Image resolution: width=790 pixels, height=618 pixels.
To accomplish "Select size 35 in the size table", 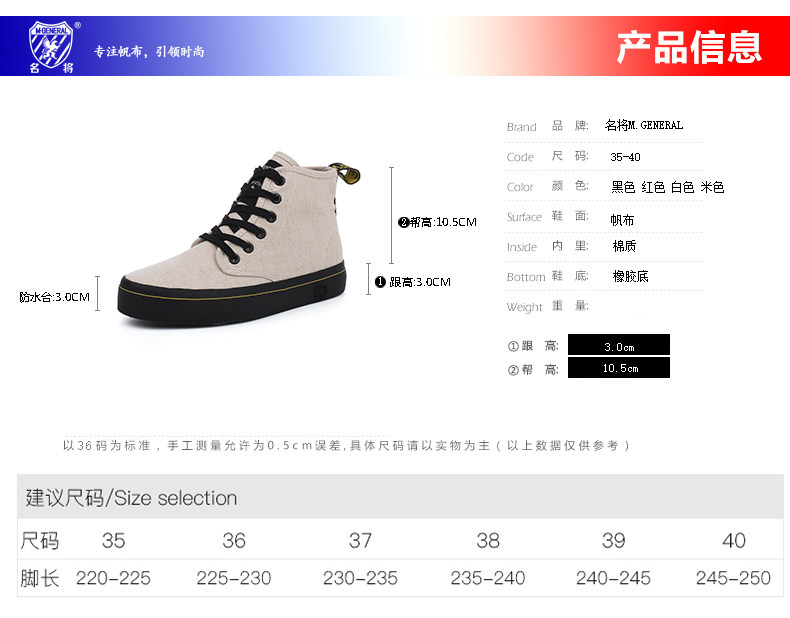I will pos(113,540).
